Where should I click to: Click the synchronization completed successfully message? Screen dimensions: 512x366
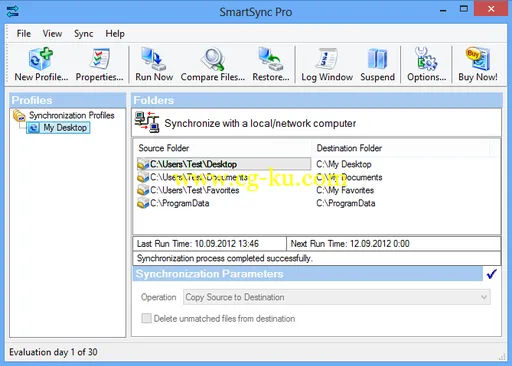225,258
